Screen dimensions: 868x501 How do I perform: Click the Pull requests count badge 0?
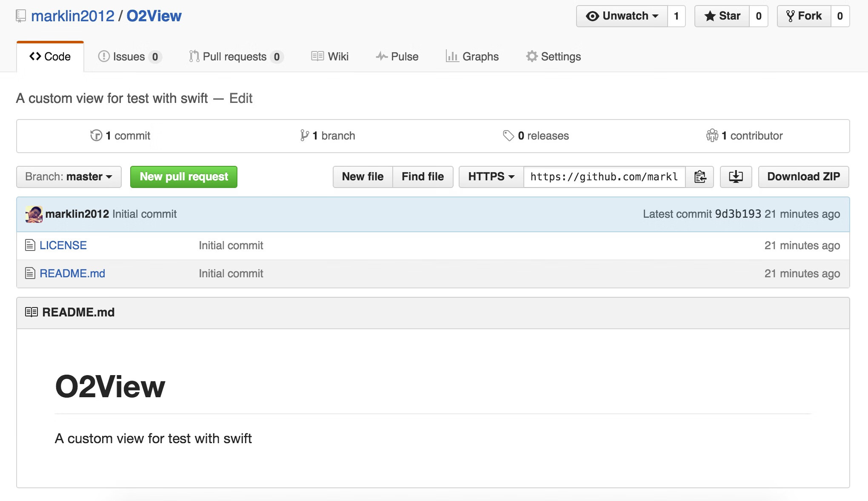[277, 57]
